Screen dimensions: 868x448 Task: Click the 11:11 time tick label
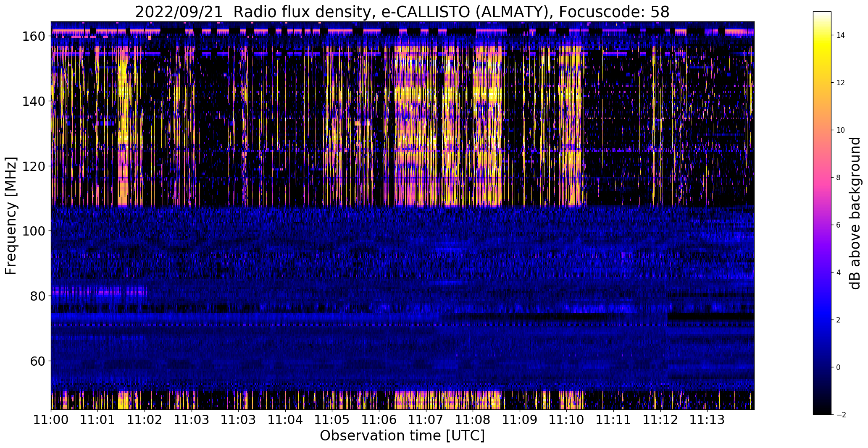point(614,420)
